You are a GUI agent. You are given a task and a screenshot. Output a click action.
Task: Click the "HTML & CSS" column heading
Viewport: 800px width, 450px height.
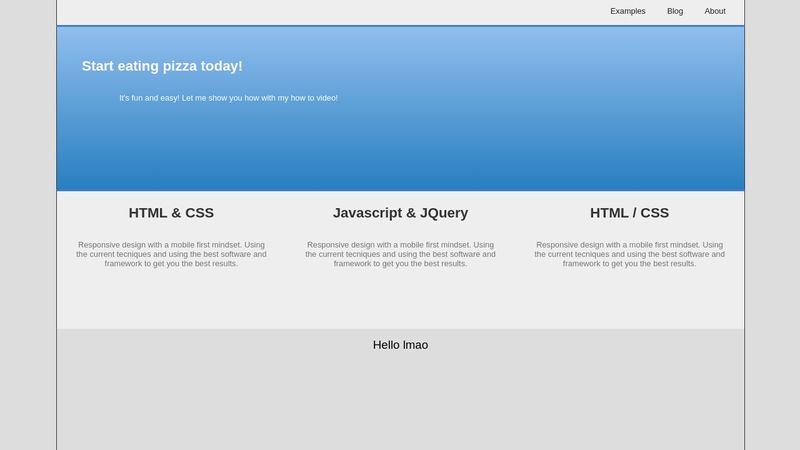tap(171, 213)
